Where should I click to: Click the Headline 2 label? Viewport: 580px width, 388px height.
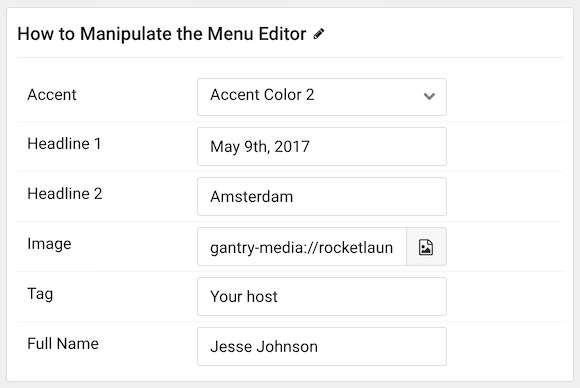tap(65, 193)
